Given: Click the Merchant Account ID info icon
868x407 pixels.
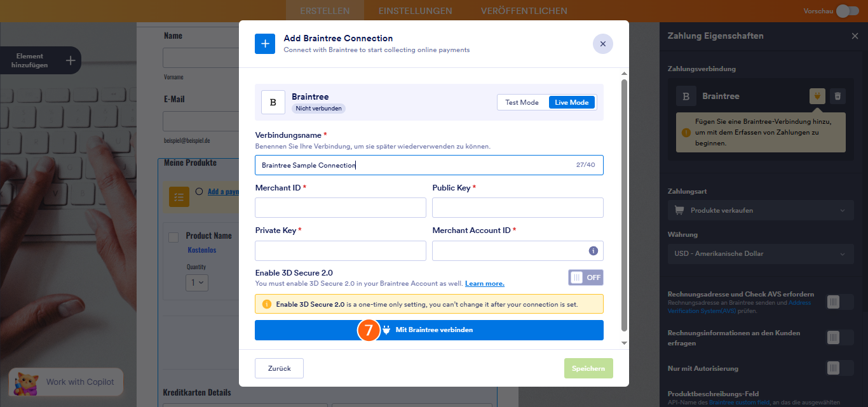Looking at the screenshot, I should pos(593,251).
